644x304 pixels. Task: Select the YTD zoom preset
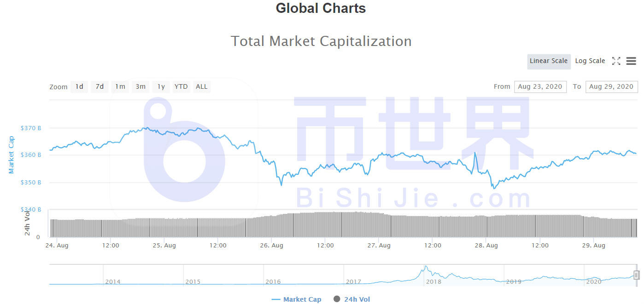(x=181, y=86)
